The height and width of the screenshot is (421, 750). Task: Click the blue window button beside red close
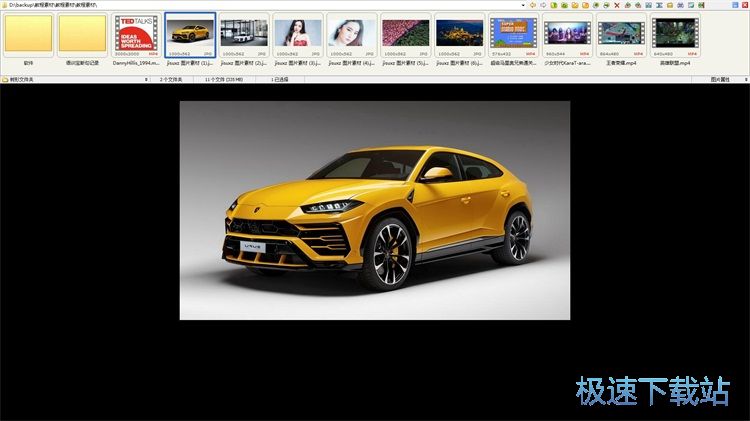click(735, 5)
